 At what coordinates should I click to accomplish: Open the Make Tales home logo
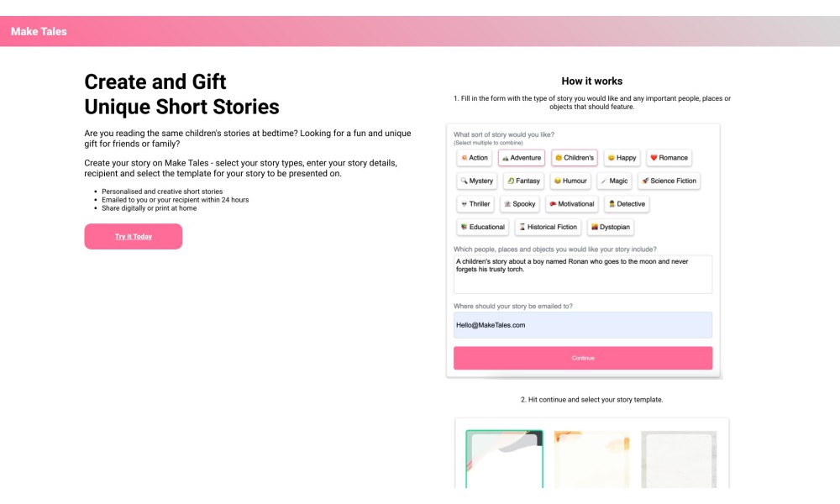(39, 32)
